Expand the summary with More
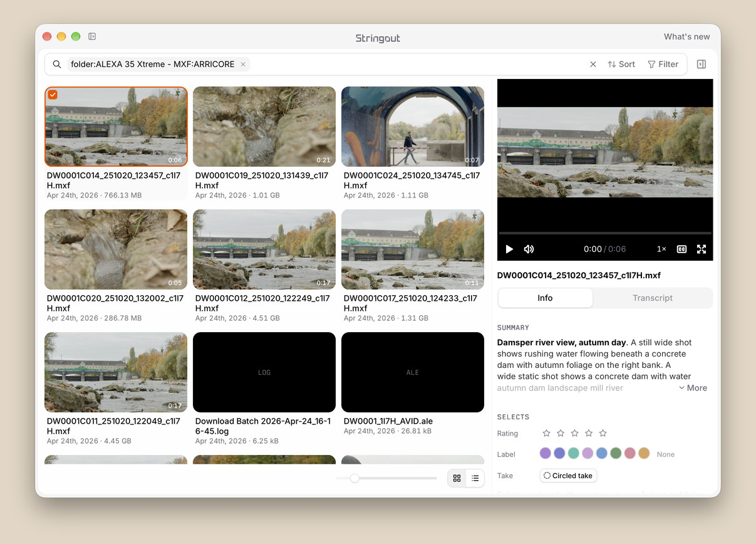This screenshot has width=756, height=544. click(693, 388)
